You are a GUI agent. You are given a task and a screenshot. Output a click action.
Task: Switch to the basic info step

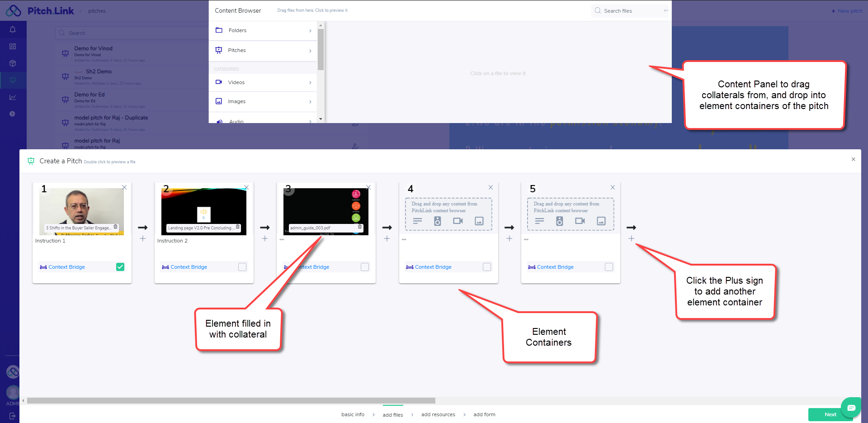pyautogui.click(x=353, y=414)
